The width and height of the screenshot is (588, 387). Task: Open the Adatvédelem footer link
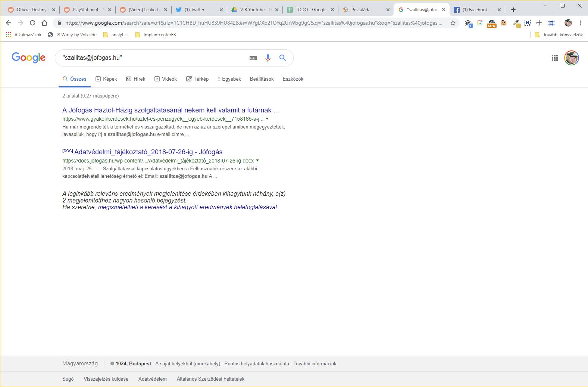coord(153,379)
